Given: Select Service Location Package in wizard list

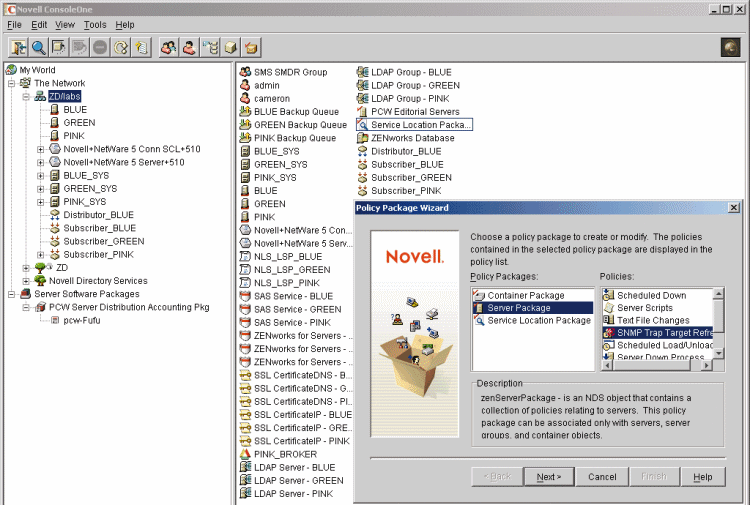Looking at the screenshot, I should coord(532,320).
